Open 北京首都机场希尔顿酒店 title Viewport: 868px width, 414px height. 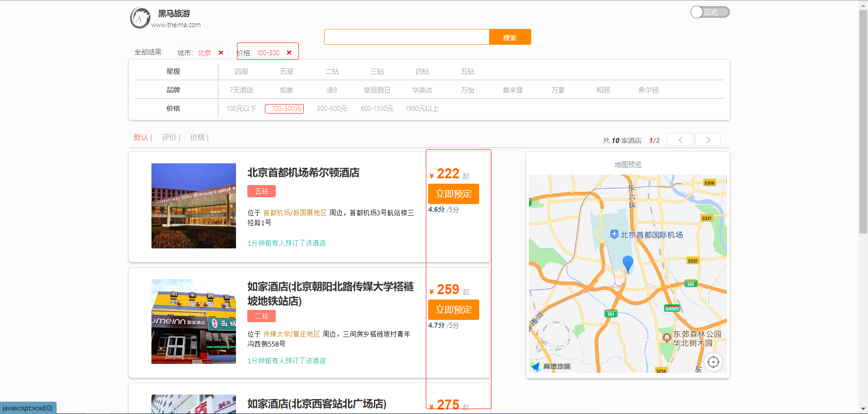pos(303,172)
